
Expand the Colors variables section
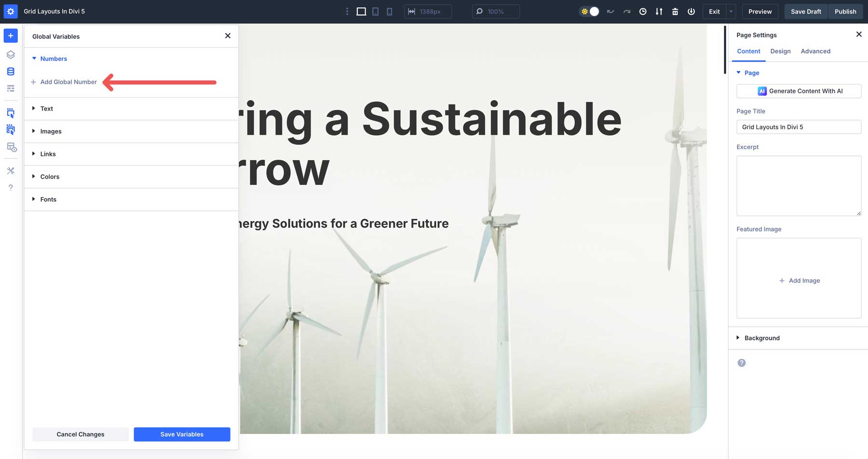pos(49,177)
